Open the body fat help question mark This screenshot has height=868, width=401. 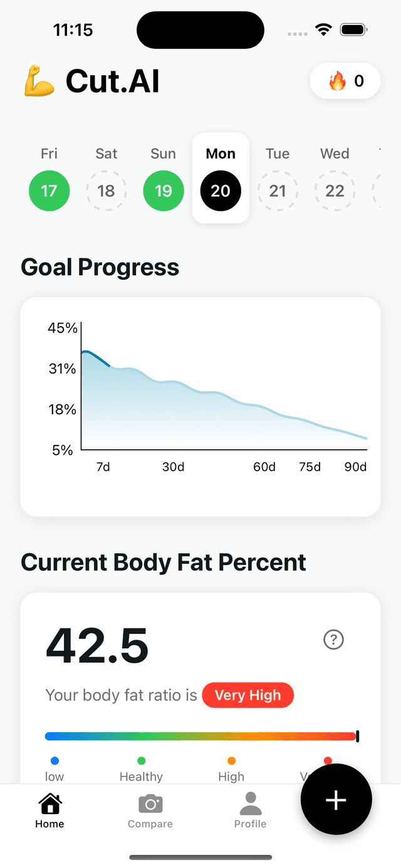coord(333,640)
